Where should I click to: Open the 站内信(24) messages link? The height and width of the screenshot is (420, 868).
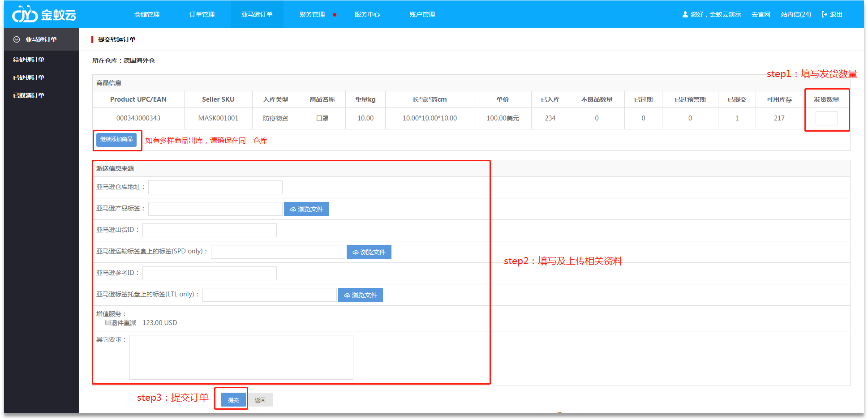[796, 14]
